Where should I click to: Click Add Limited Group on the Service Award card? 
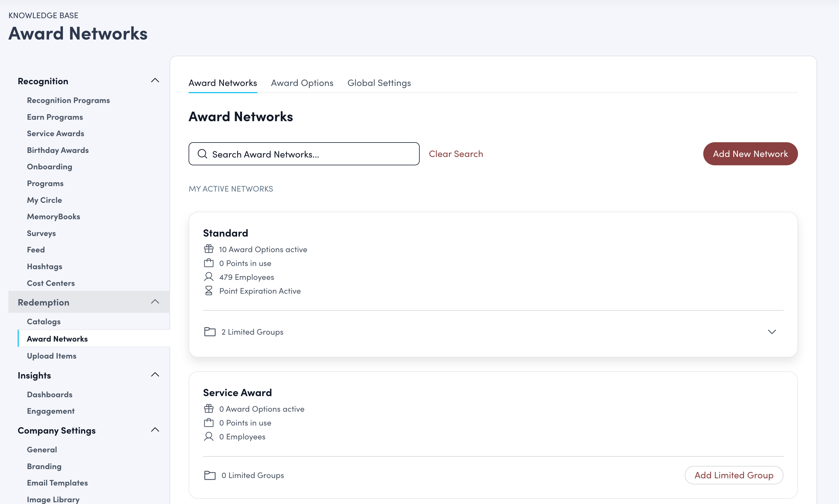tap(734, 475)
